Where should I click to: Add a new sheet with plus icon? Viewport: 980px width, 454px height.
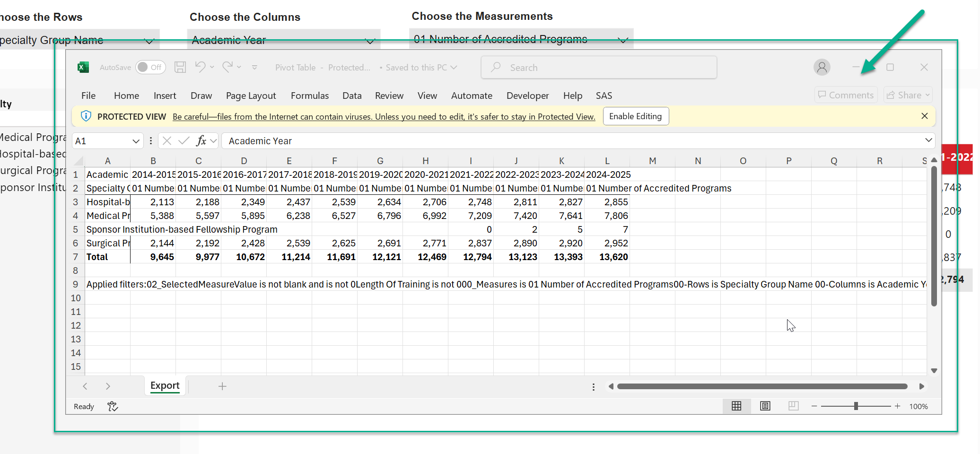click(x=222, y=386)
